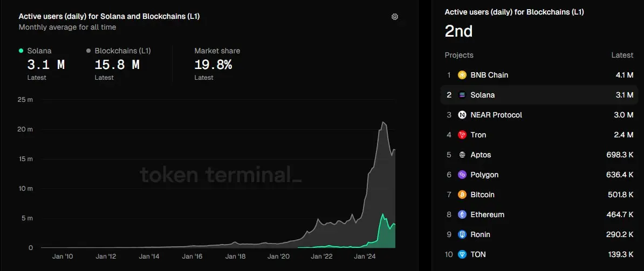Click the BNB Chain logo icon
The image size is (644, 271).
pos(462,75)
